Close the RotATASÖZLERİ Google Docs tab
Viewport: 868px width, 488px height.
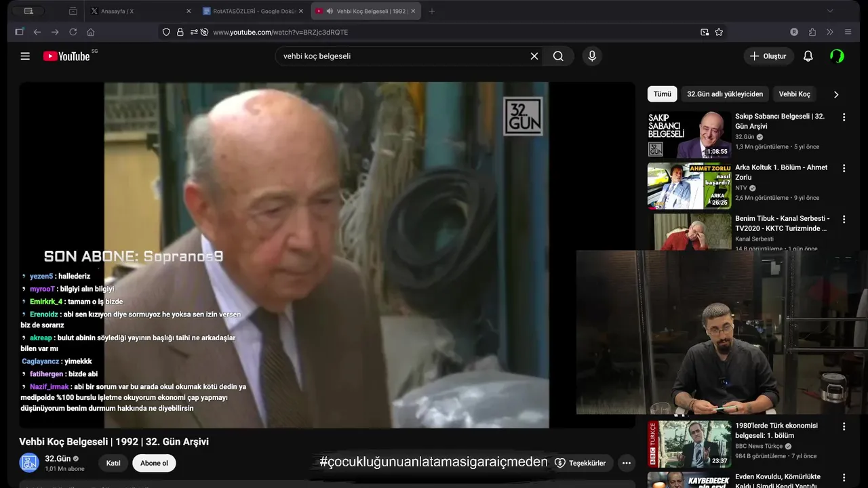coord(301,11)
